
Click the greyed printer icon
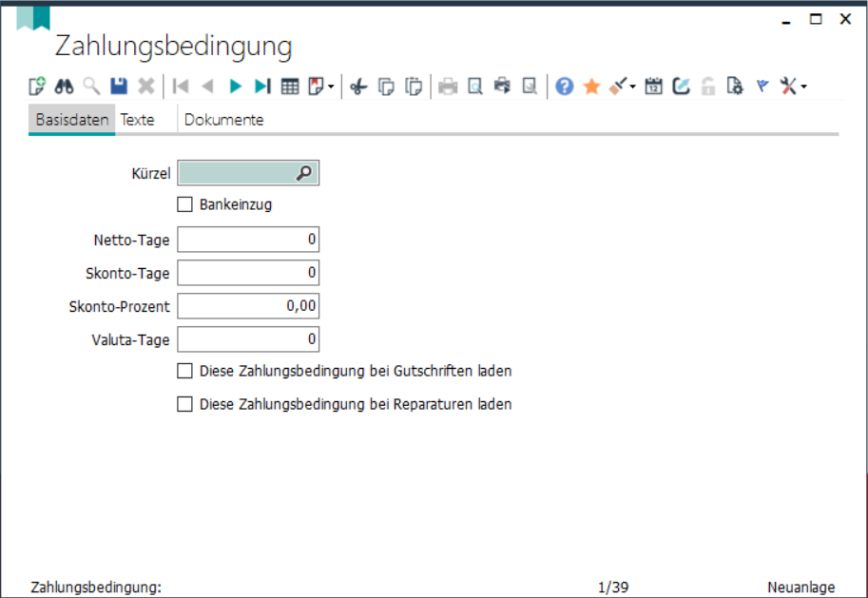448,87
